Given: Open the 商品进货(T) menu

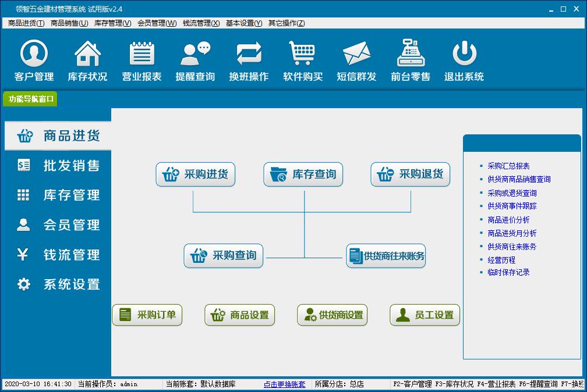Looking at the screenshot, I should 26,23.
